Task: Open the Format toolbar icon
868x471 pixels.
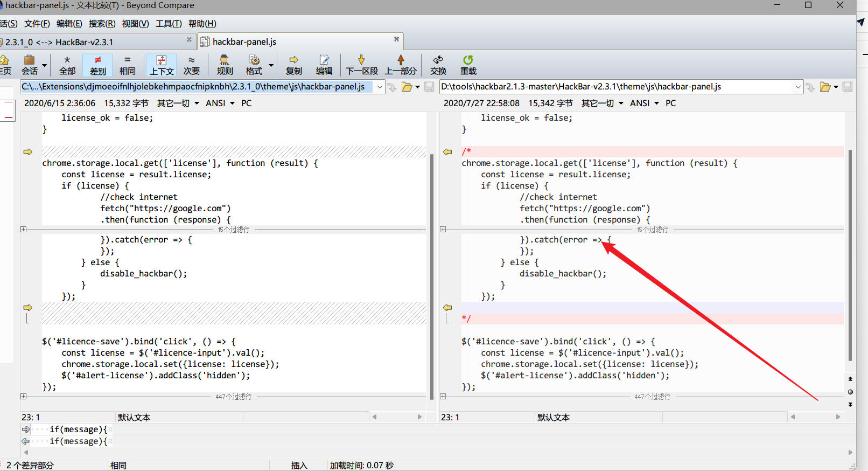Action: [x=254, y=65]
